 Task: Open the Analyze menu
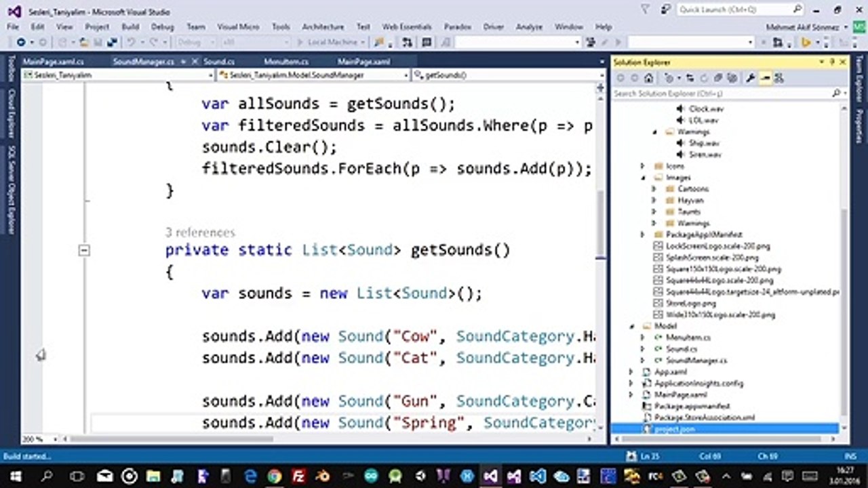point(529,26)
